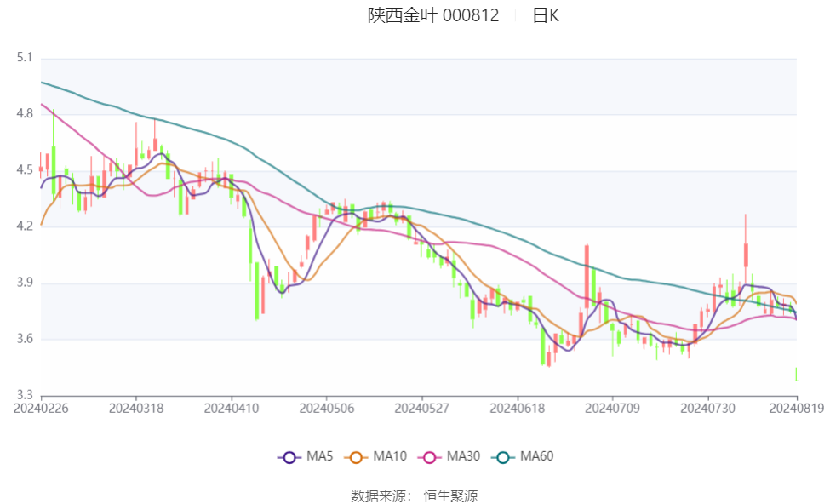Click the 20240819 date axis label
The width and height of the screenshot is (830, 504).
(x=797, y=409)
